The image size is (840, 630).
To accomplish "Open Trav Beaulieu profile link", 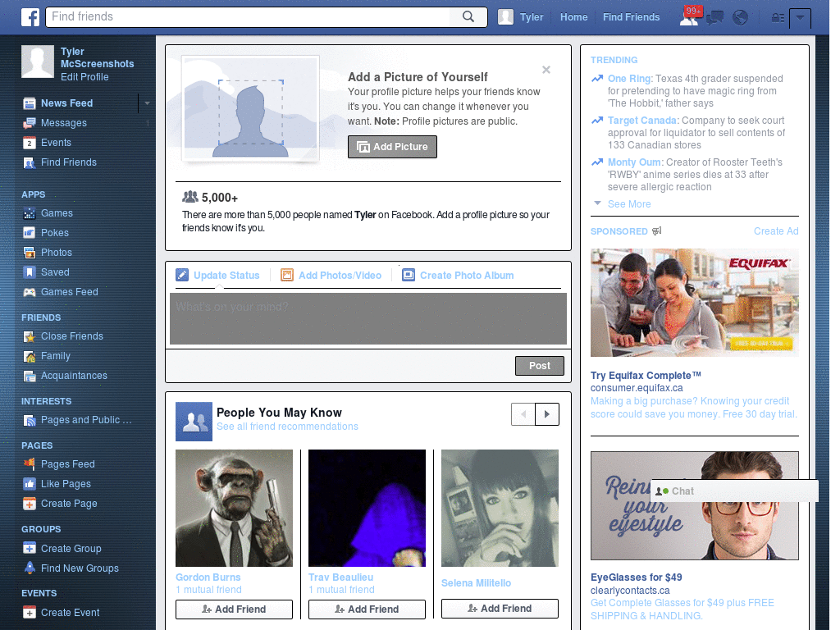I will click(x=340, y=577).
